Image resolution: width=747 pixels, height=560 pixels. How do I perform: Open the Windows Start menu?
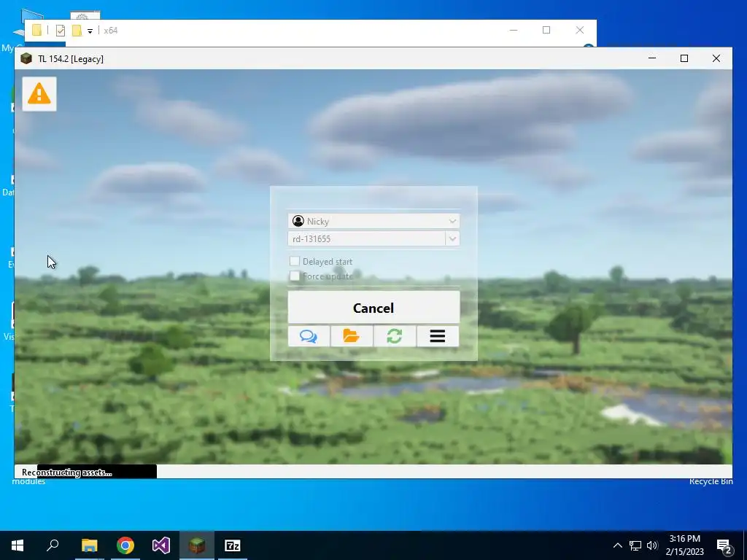tap(18, 545)
